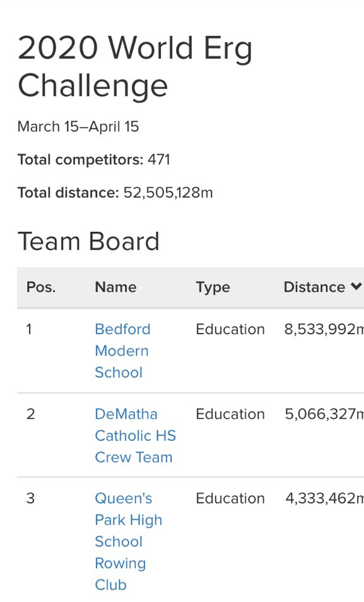Click Education type in DeMatha row
This screenshot has height=602, width=364.
point(230,414)
